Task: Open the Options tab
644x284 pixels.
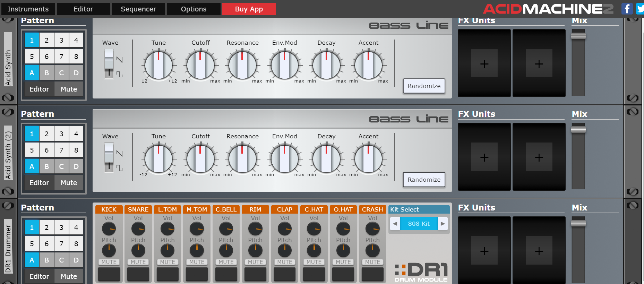Action: pyautogui.click(x=194, y=9)
